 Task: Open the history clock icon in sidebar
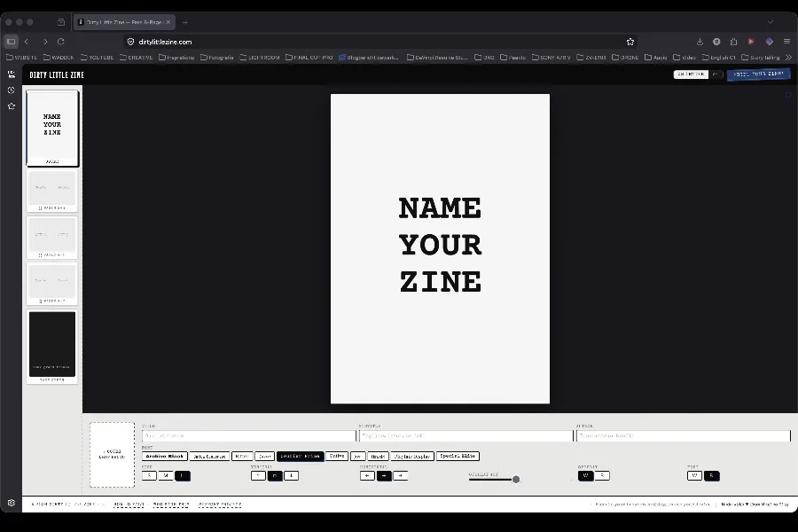(12, 90)
